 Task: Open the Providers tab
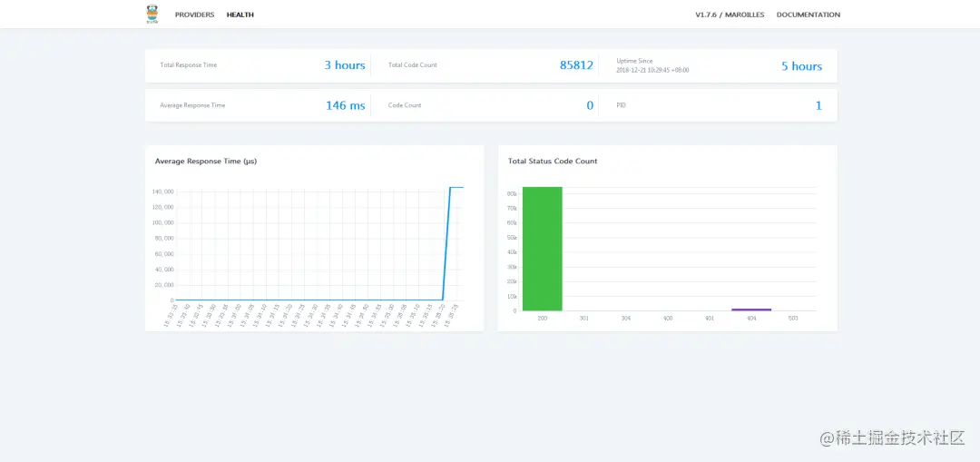(194, 15)
